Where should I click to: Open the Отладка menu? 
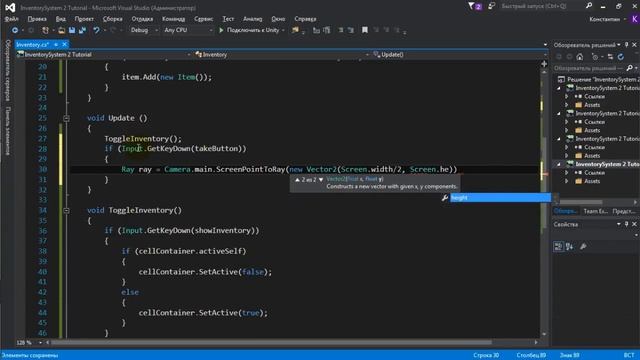click(x=142, y=19)
